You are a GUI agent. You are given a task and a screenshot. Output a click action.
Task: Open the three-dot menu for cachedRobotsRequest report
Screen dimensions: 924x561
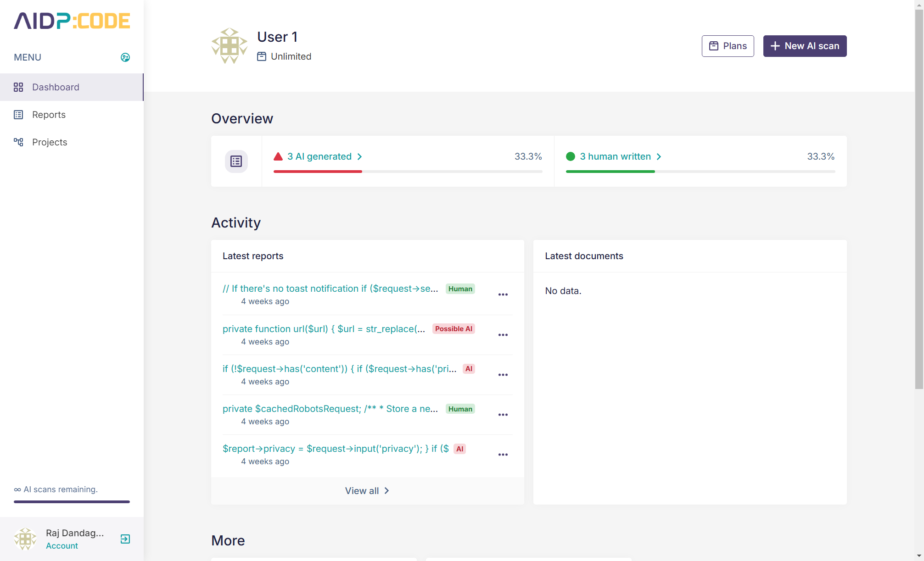[503, 415]
